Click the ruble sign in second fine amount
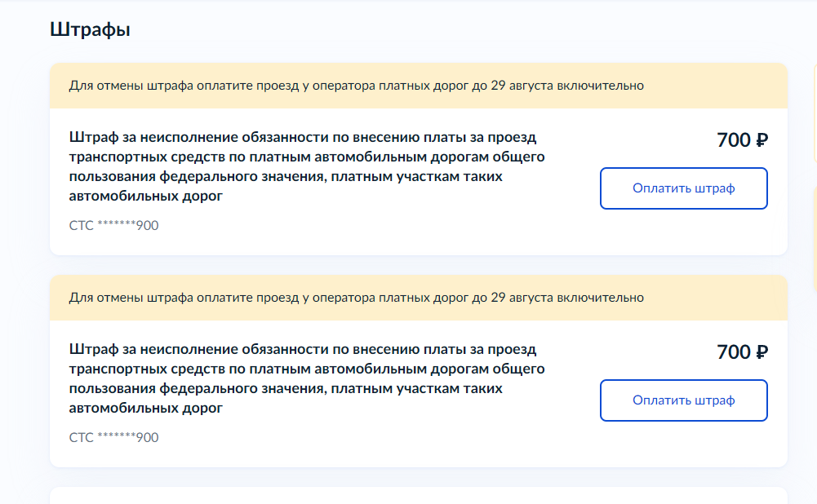Screen dimensions: 817x504 pos(761,352)
